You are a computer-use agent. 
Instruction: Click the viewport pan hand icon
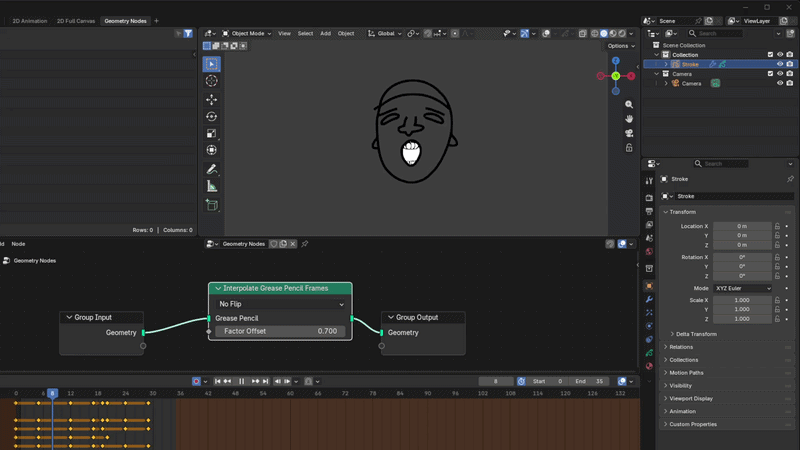pos(629,118)
